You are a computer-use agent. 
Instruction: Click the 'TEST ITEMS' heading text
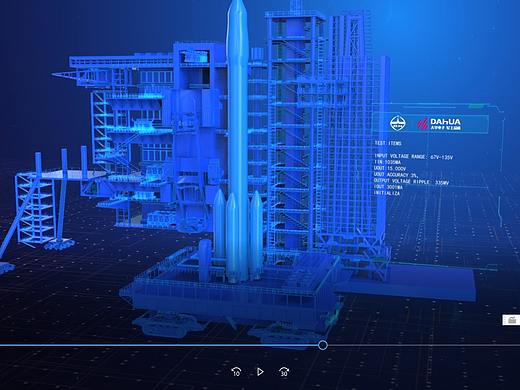(388, 143)
